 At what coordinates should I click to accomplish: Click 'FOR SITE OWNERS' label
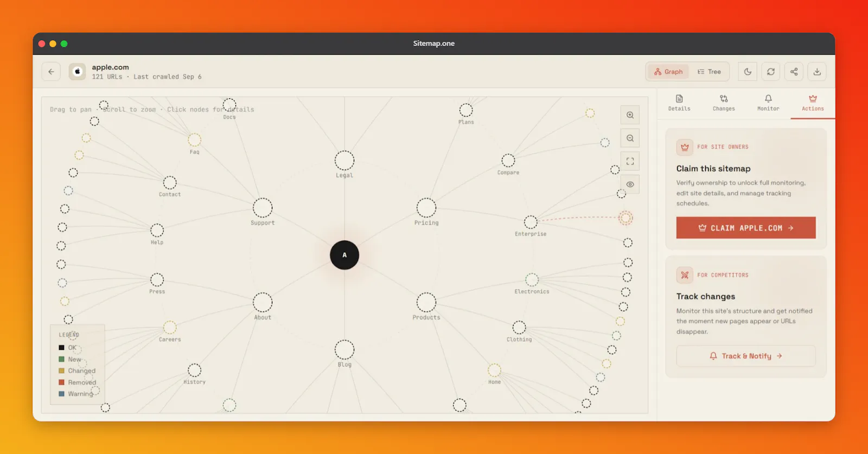723,147
